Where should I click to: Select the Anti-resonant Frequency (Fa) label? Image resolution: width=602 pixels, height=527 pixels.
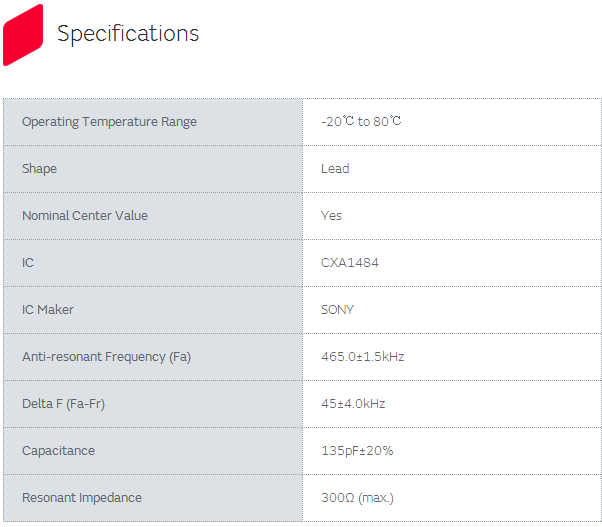(106, 357)
